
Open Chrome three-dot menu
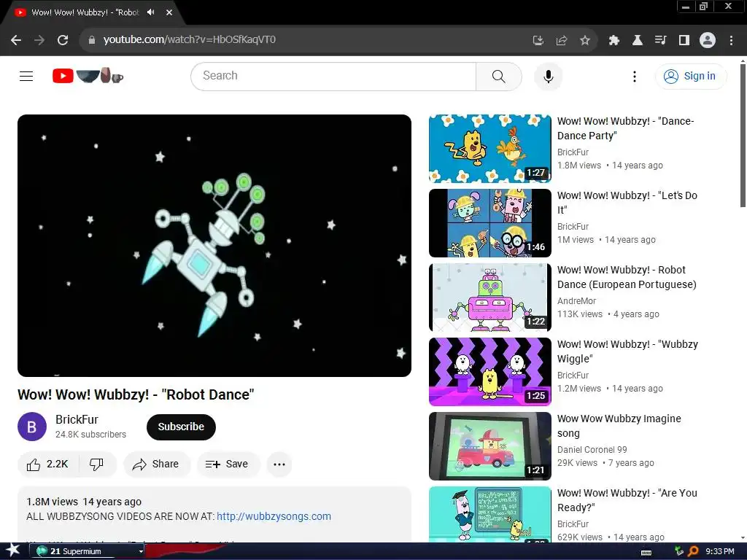coord(731,40)
